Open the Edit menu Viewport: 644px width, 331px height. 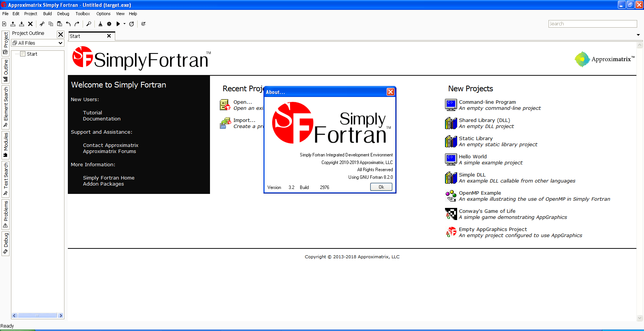(x=16, y=14)
